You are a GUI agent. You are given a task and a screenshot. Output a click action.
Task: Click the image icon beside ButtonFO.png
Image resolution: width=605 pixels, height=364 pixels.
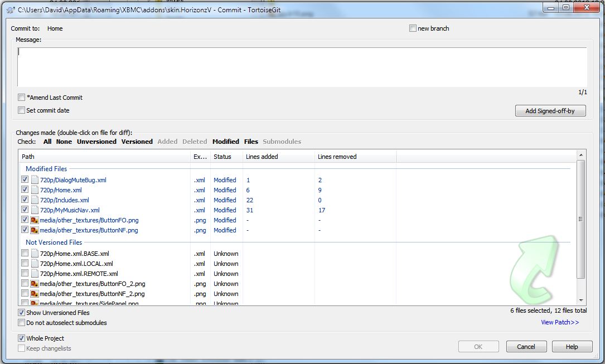(35, 220)
